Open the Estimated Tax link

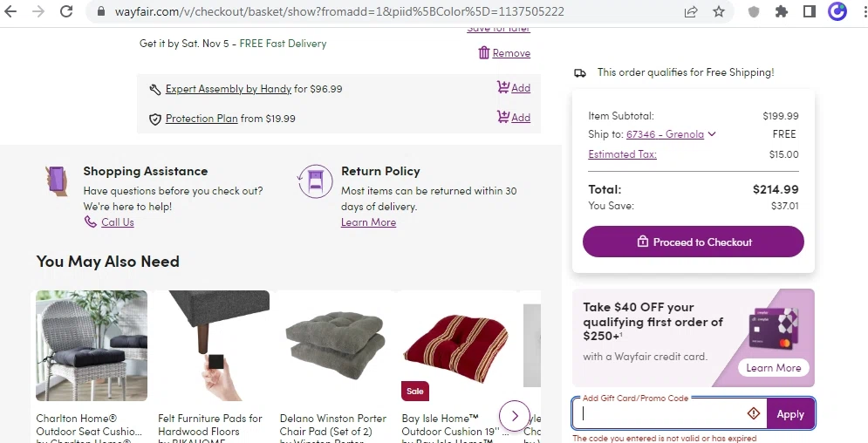[622, 154]
